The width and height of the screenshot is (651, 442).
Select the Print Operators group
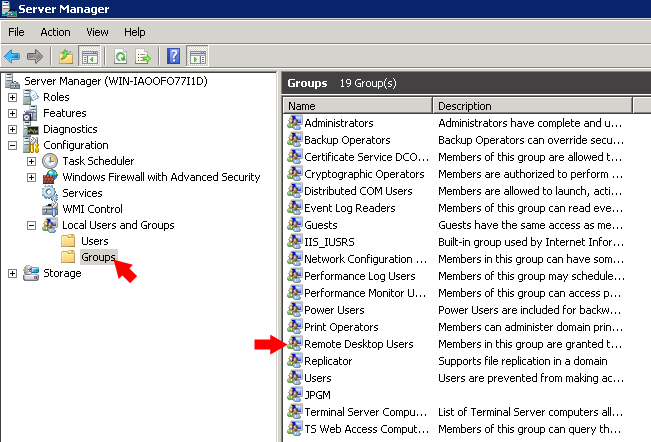coord(341,327)
